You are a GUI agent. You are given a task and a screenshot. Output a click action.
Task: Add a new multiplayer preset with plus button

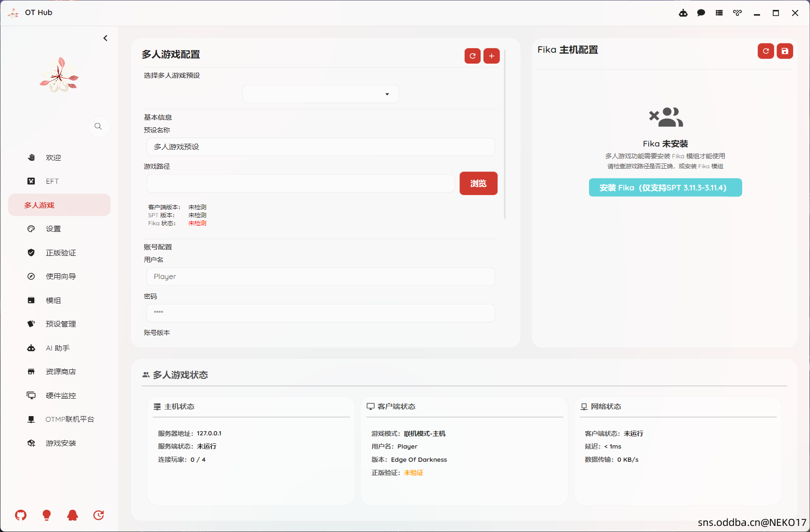(x=491, y=56)
